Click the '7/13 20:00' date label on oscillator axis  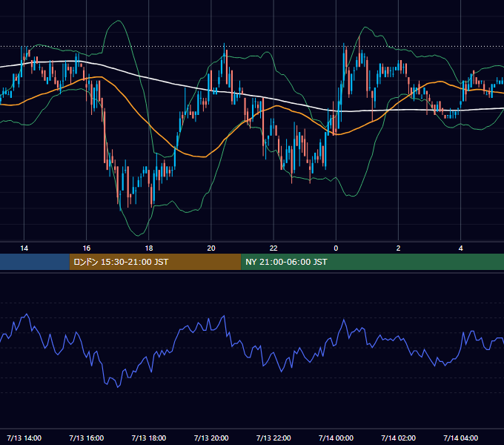click(x=211, y=438)
